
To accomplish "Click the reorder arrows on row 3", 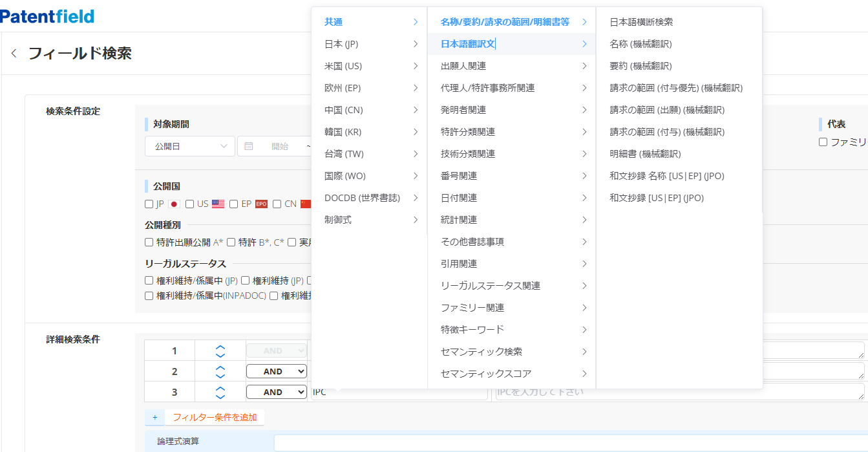I will coord(220,393).
